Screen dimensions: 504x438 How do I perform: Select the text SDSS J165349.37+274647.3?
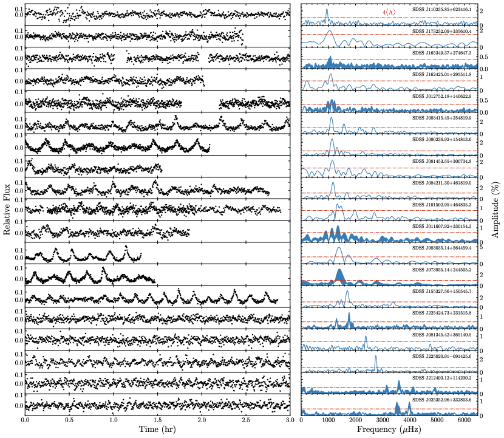pyautogui.click(x=441, y=53)
